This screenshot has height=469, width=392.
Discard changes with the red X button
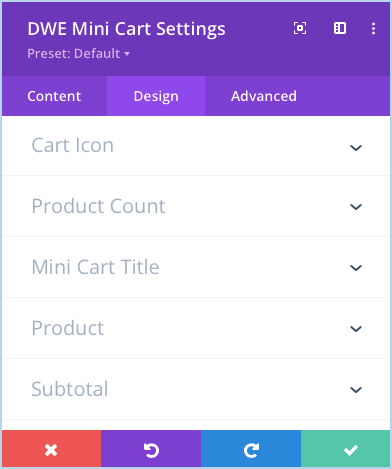pos(51,449)
